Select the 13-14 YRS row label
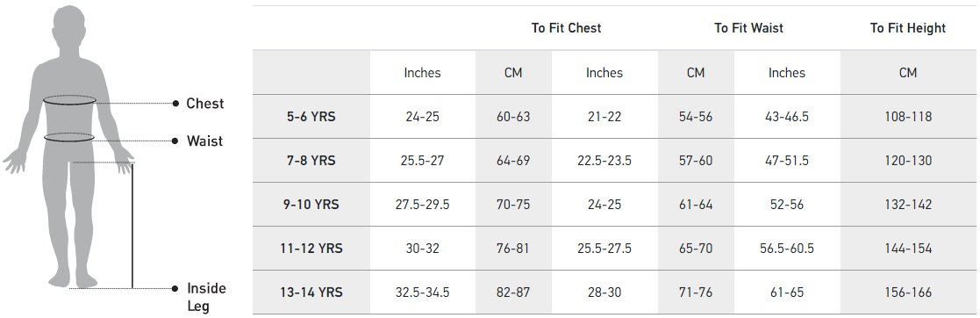980x318 pixels. click(311, 292)
